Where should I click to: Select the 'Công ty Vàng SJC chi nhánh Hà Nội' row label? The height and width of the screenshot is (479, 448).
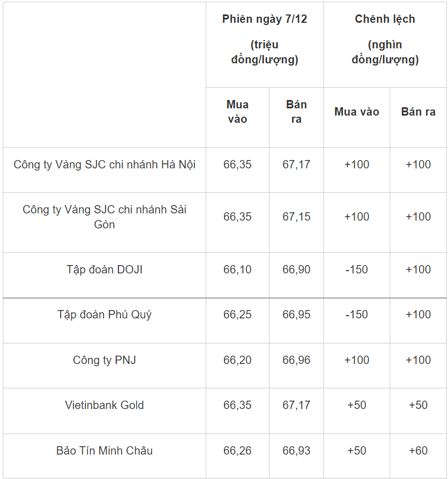(x=104, y=164)
